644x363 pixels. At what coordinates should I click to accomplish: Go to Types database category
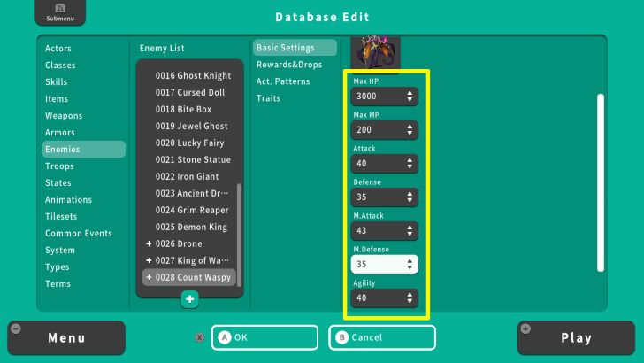coord(57,267)
